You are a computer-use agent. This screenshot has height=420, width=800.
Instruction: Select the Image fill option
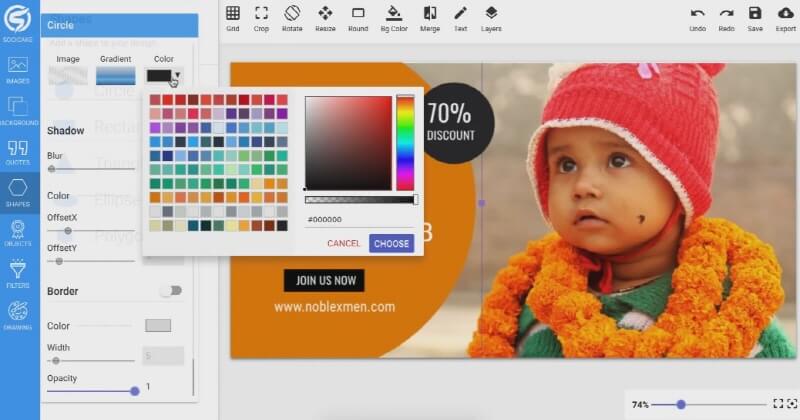[x=68, y=76]
